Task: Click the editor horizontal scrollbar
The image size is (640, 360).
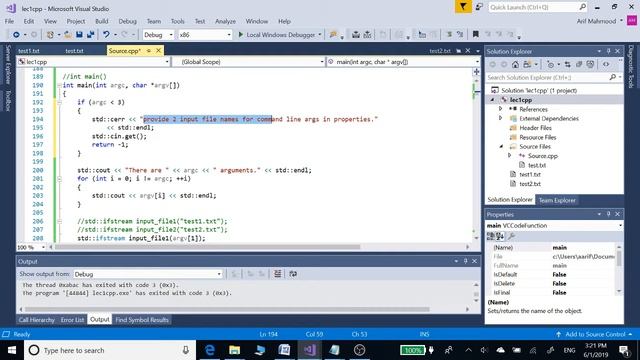Action: [208, 247]
